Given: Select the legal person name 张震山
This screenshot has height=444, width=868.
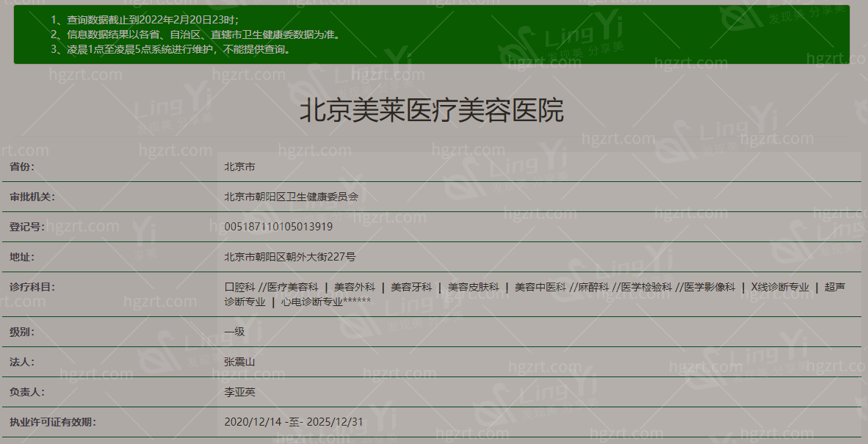Looking at the screenshot, I should (239, 362).
